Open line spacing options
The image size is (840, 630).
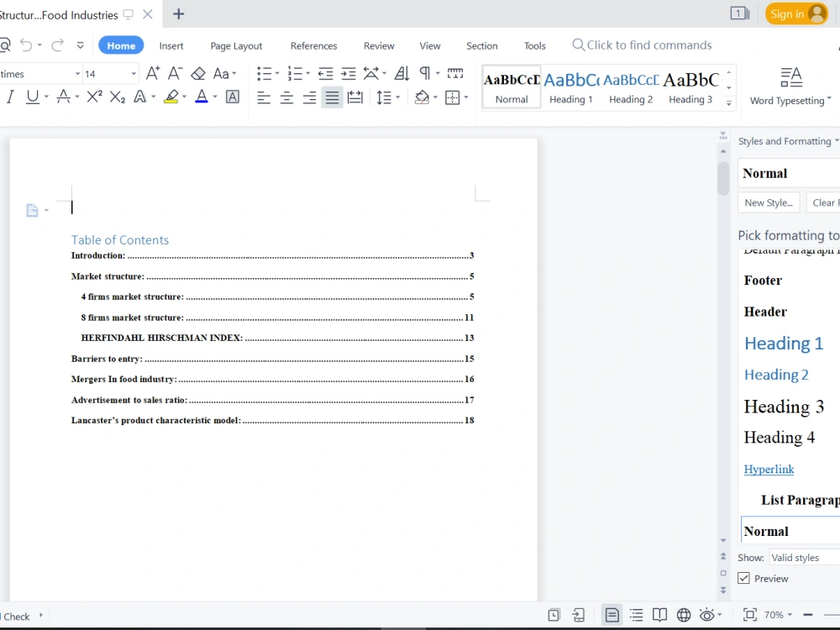coord(384,97)
